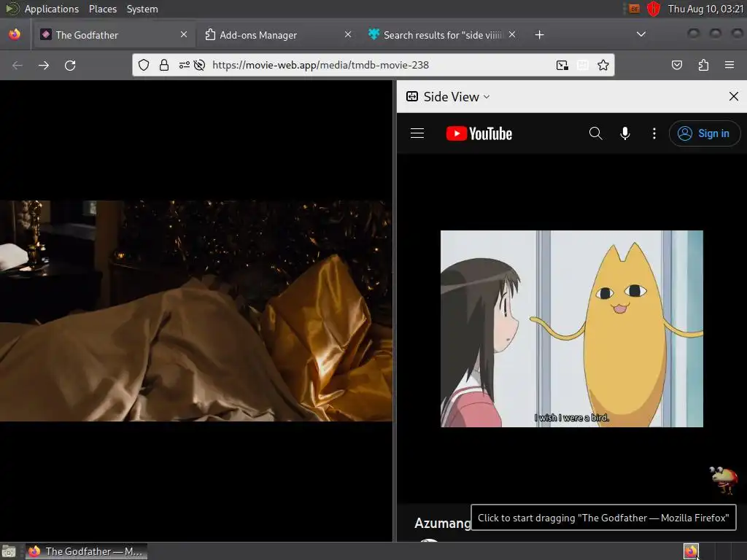The width and height of the screenshot is (747, 560).
Task: Expand the list all tabs chevron
Action: pos(641,34)
